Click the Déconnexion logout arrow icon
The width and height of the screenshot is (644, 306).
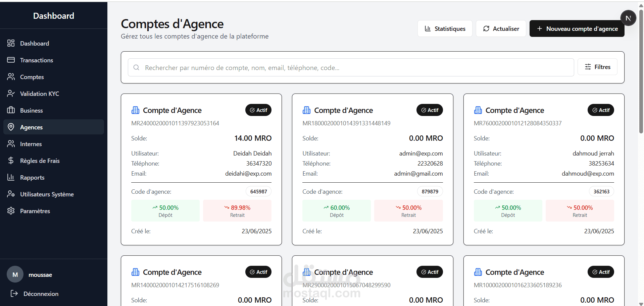14,294
